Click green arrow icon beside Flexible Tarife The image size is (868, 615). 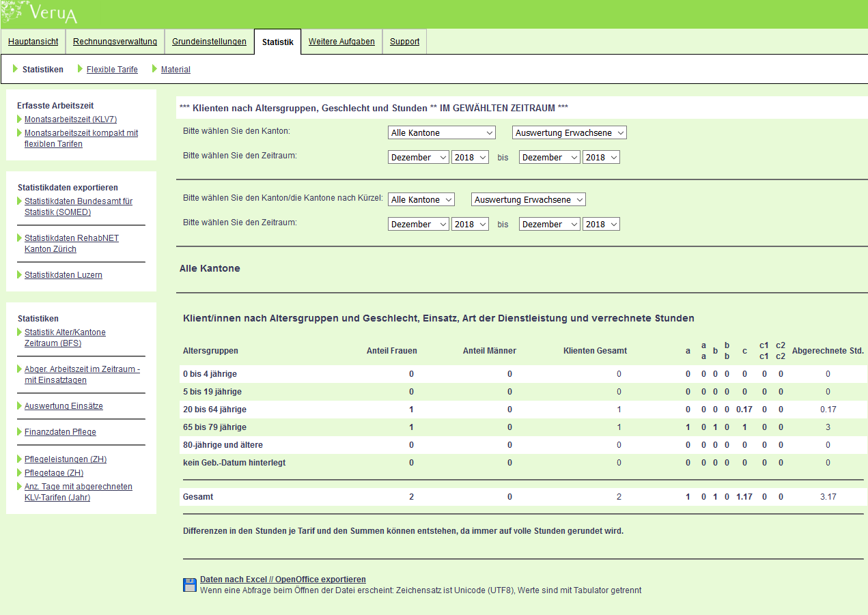[x=80, y=69]
